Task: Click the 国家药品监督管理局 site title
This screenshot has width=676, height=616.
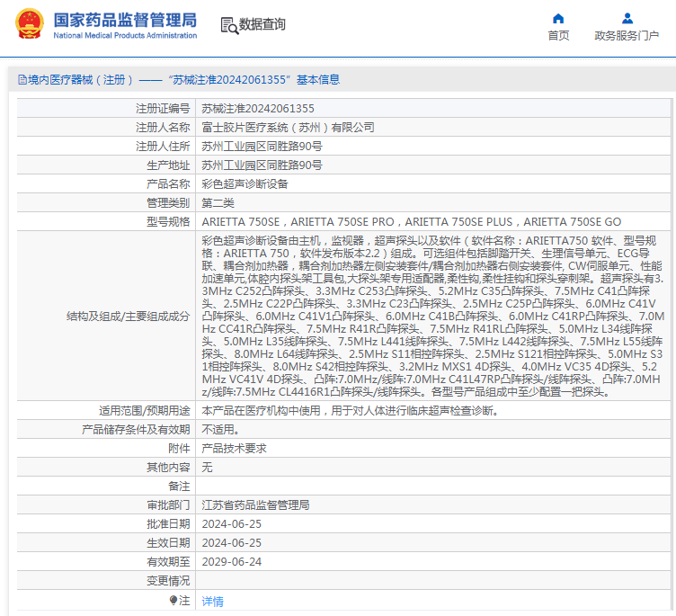Action: [125, 19]
